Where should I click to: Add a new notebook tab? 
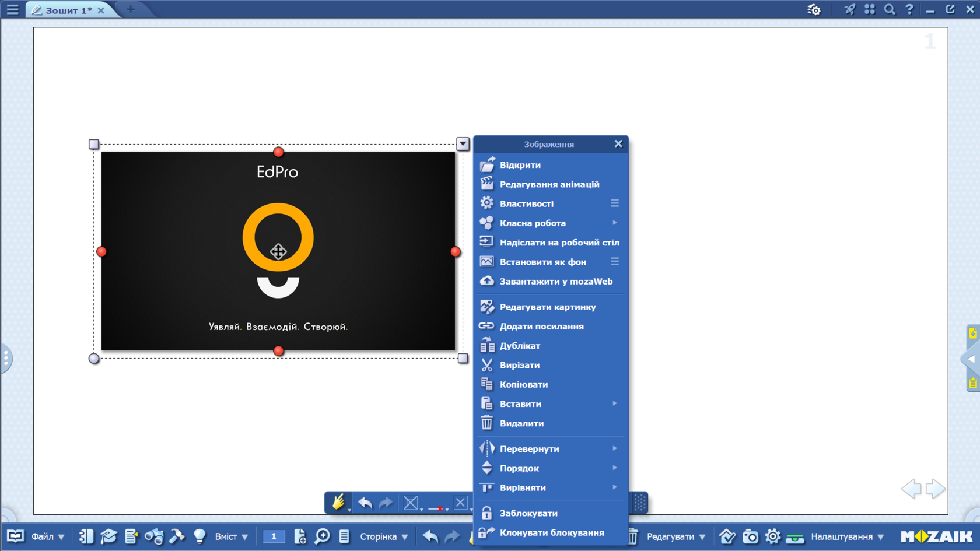point(131,9)
